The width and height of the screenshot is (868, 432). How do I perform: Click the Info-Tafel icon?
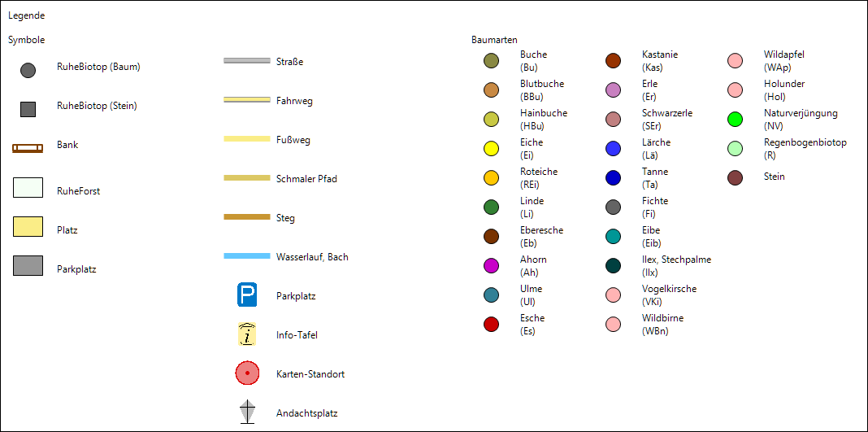click(x=247, y=334)
